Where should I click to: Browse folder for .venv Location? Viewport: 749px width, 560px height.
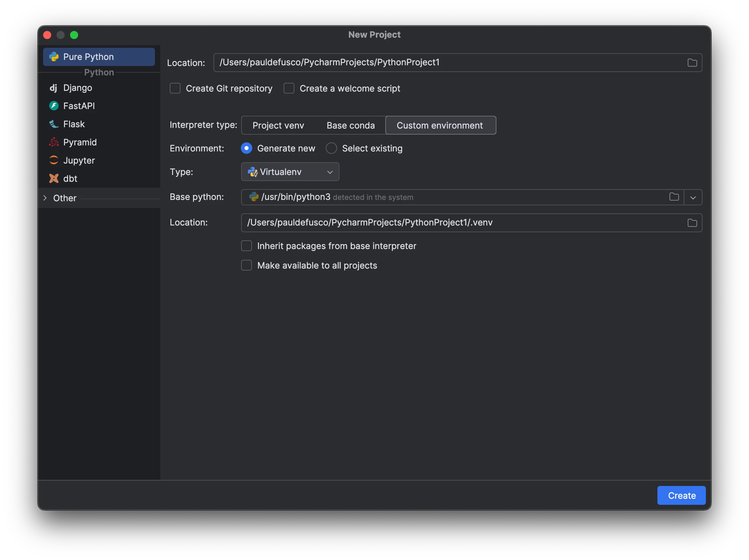click(x=692, y=223)
